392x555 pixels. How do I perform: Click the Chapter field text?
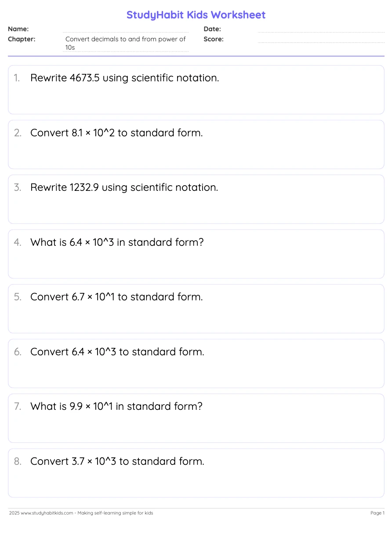[x=126, y=43]
